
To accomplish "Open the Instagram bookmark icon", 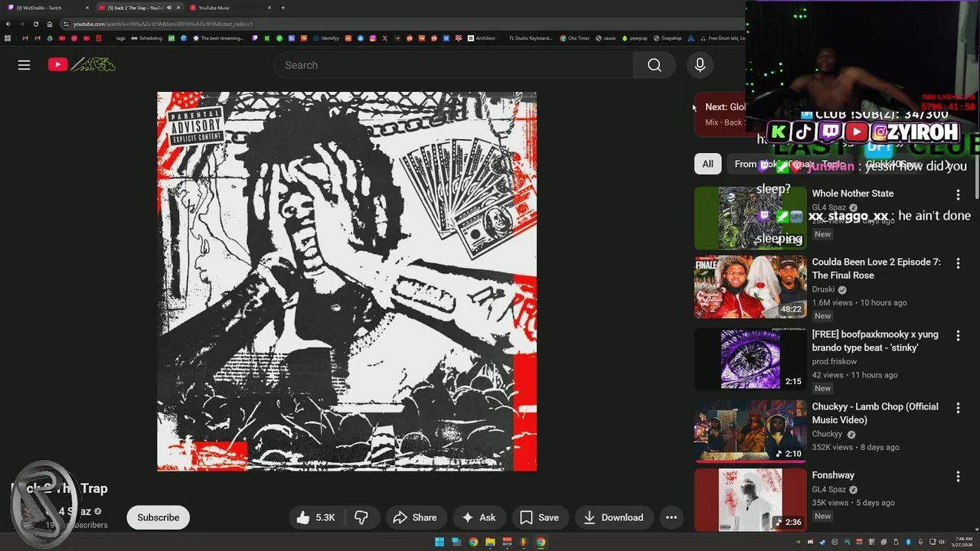I will (x=372, y=38).
